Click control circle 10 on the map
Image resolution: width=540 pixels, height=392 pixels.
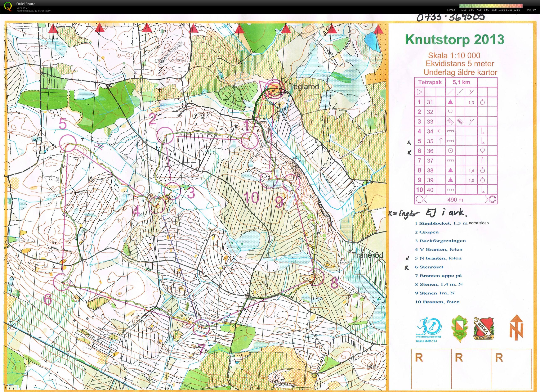(x=268, y=179)
